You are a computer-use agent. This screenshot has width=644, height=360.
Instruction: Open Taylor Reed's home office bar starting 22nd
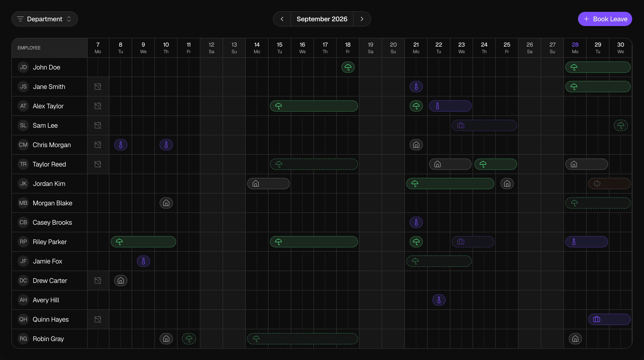[x=450, y=164]
